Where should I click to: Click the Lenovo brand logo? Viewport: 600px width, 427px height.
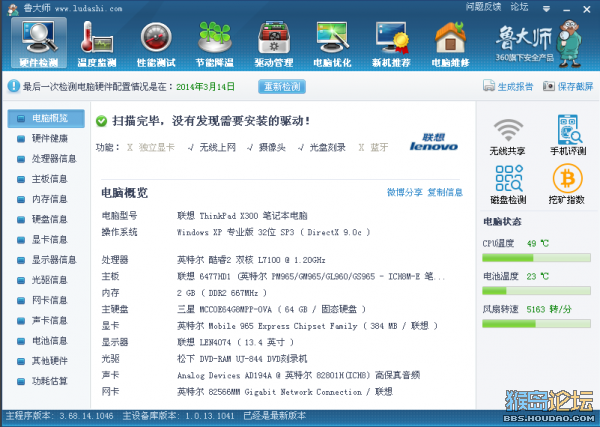(434, 142)
